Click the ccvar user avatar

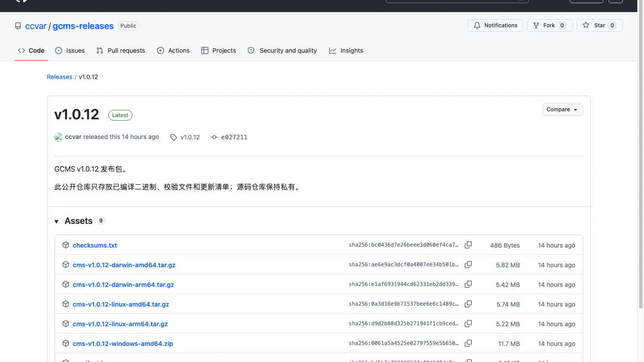tap(59, 137)
